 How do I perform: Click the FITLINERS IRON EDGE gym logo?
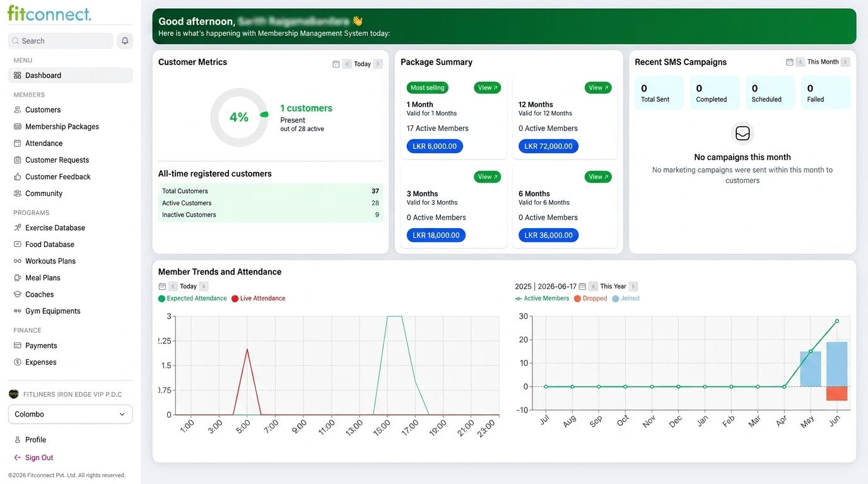coord(14,395)
